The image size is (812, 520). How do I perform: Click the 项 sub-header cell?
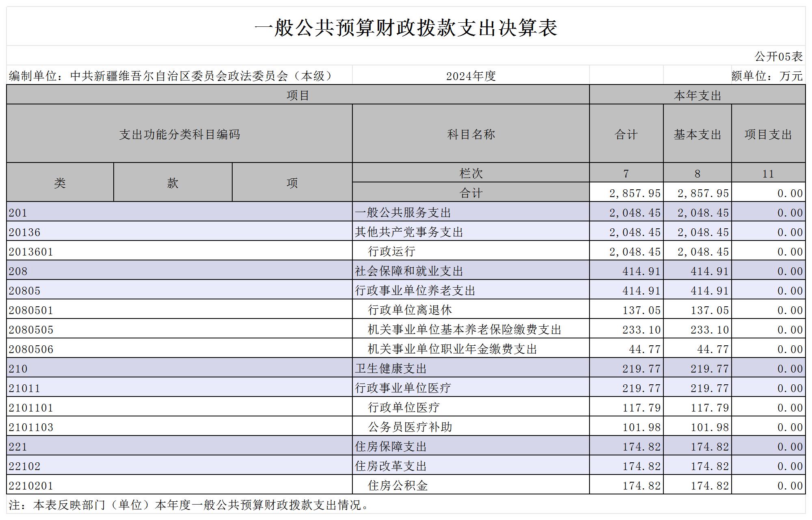click(x=292, y=183)
